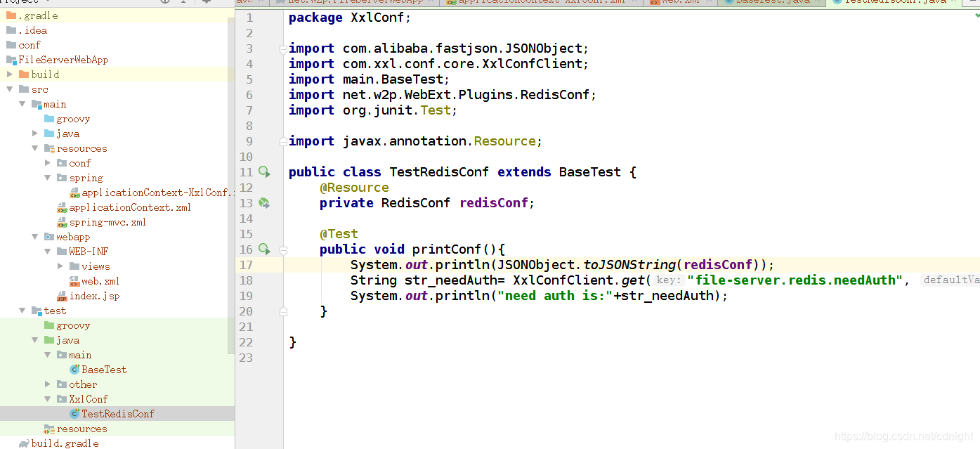980x449 pixels.
Task: Open the Spring bean gutter icon on line 13
Action: (x=263, y=202)
